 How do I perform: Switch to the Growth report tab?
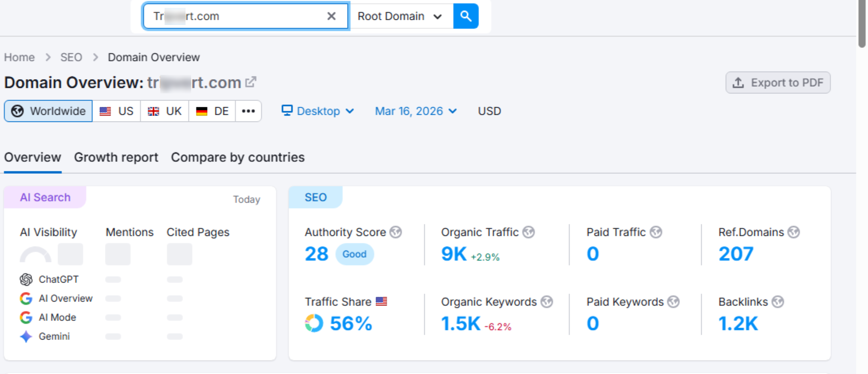click(116, 157)
